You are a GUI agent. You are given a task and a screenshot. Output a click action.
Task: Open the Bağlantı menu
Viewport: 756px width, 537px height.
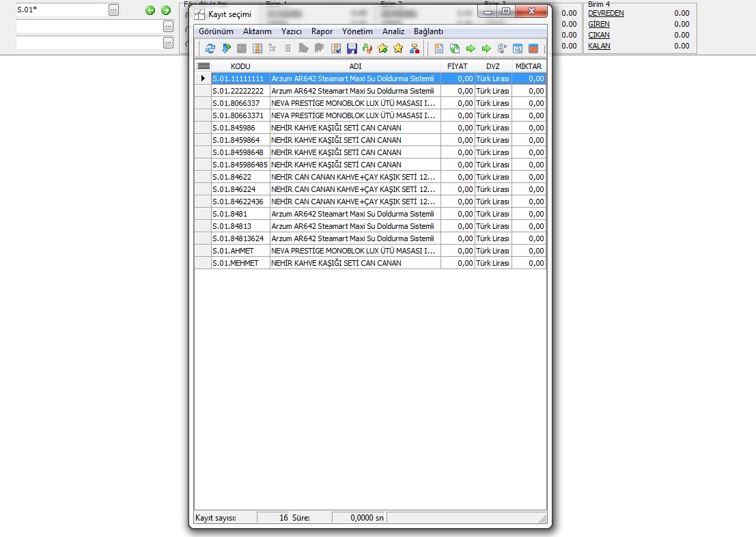(x=428, y=31)
